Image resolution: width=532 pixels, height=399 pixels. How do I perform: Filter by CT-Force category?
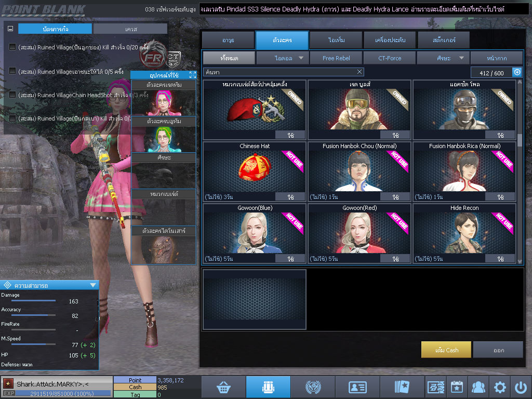coord(390,58)
